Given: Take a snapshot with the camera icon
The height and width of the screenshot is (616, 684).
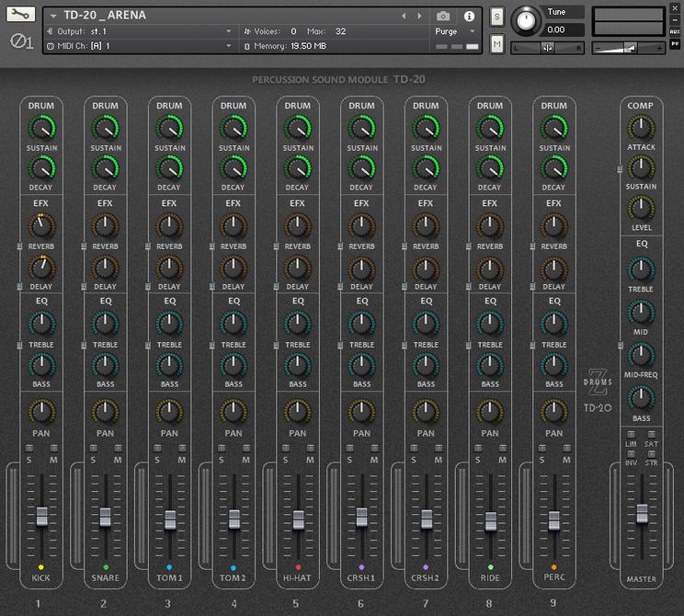Looking at the screenshot, I should coord(443,17).
